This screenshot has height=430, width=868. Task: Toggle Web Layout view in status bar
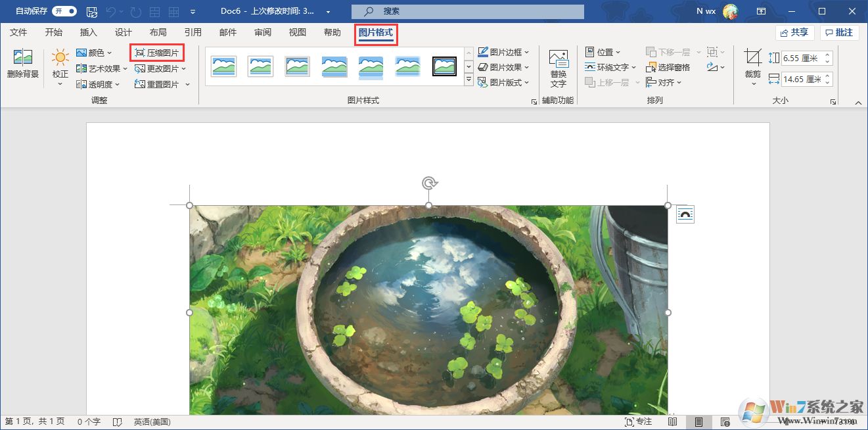coord(725,421)
